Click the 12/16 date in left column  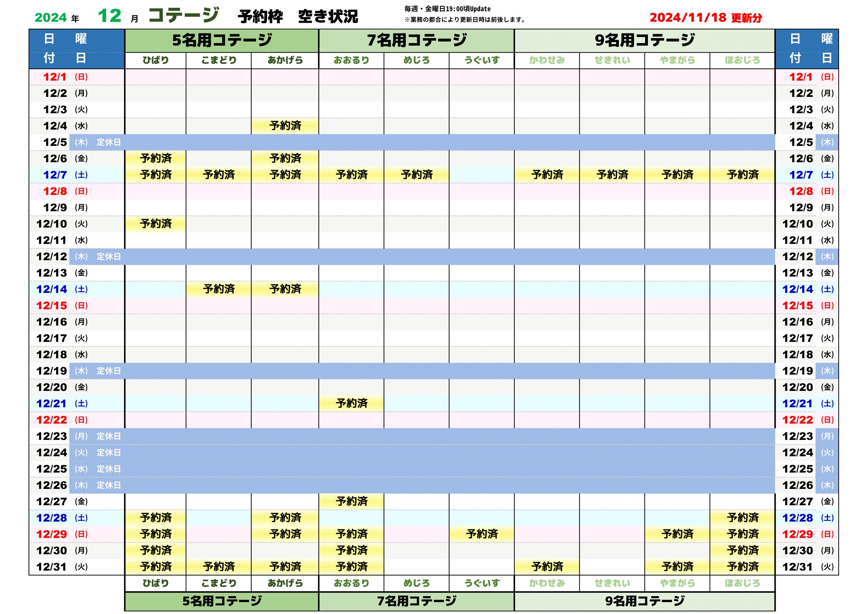point(52,322)
